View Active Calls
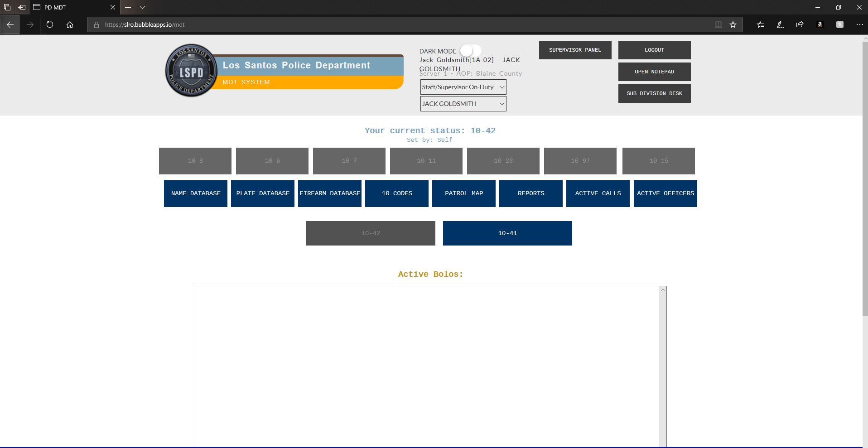 598,193
